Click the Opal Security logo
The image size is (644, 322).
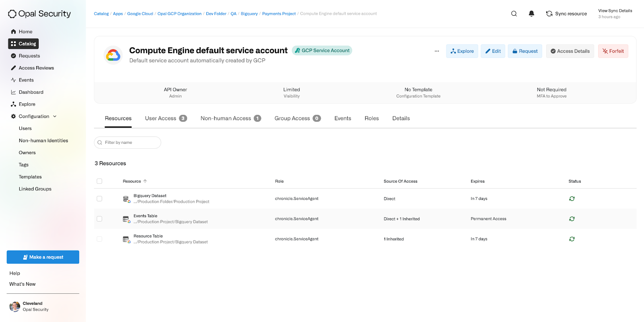39,14
